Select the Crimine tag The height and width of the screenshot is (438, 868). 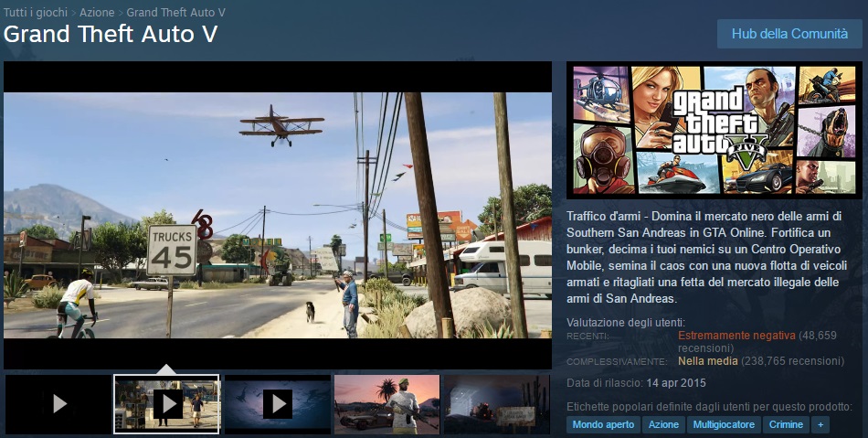[786, 425]
